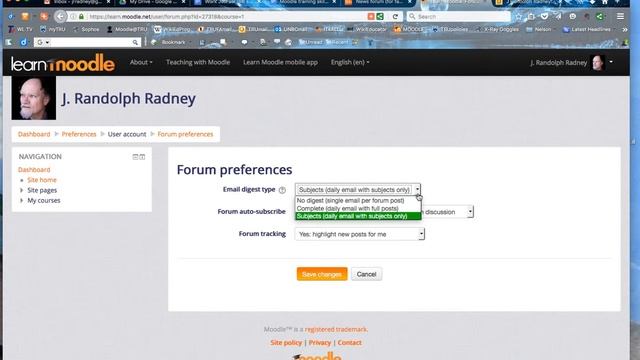Viewport: 640px width, 360px height.
Task: Click the paper plane toolbar icon
Action: [x=558, y=17]
